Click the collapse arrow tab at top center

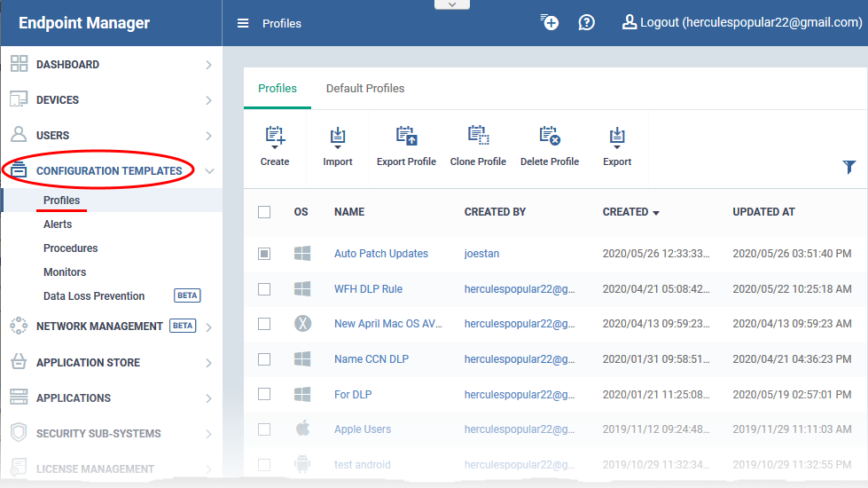pos(452,4)
